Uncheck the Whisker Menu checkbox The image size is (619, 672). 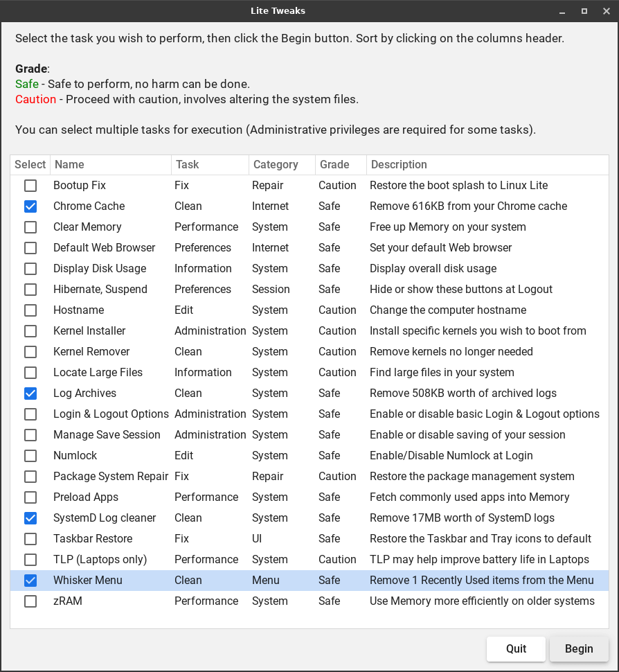pyautogui.click(x=30, y=581)
